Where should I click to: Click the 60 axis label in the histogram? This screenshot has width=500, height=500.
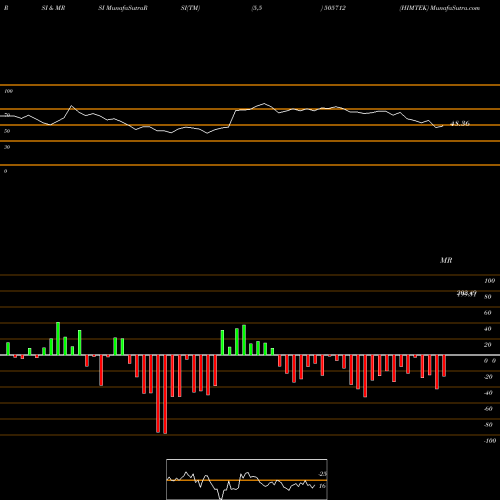click(487, 313)
